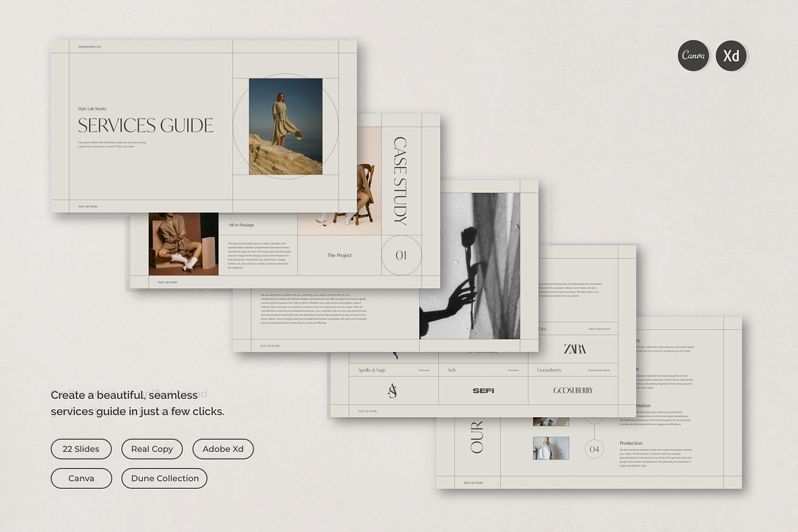Screen dimensions: 798x532
Task: Select the "Adobe Xd" pill label
Action: click(x=223, y=449)
